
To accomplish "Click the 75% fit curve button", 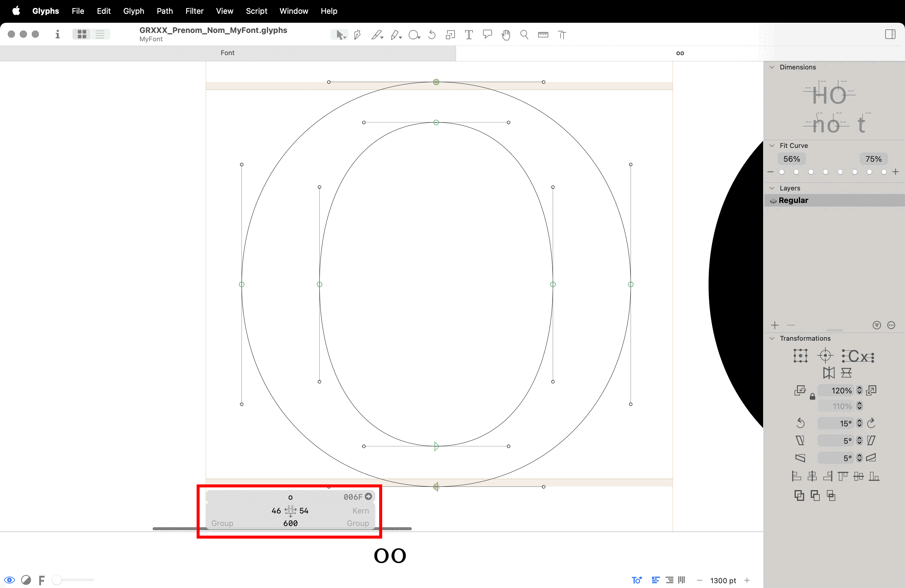I will click(873, 159).
